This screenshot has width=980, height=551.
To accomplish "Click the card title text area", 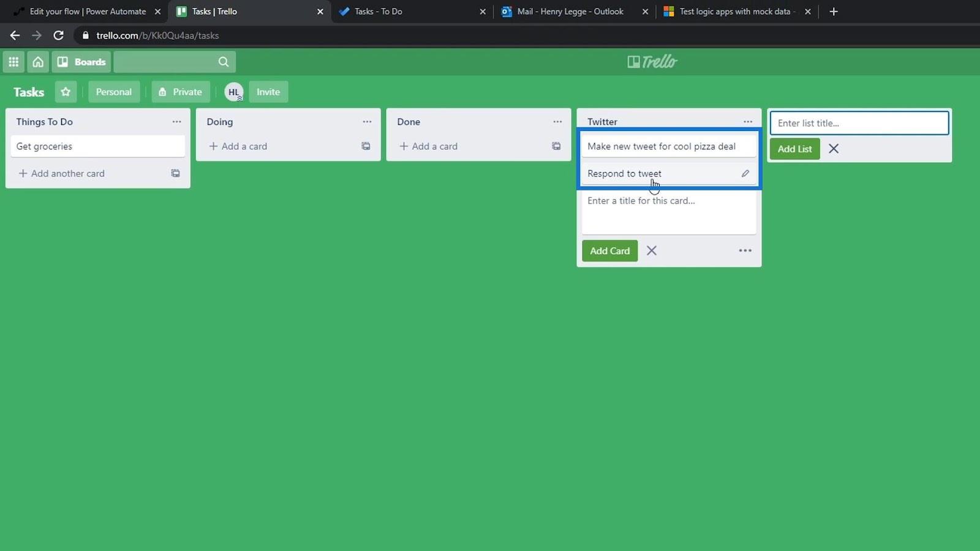I will pyautogui.click(x=669, y=212).
